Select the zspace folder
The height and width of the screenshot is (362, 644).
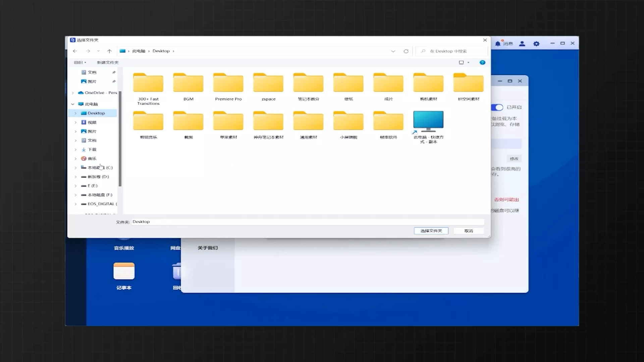tap(268, 87)
